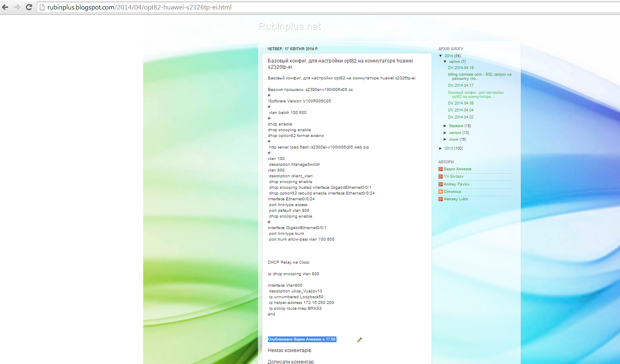Click text 'port trunk allow-pass vlan 100 800'
The image size is (620, 364).
pos(302,239)
